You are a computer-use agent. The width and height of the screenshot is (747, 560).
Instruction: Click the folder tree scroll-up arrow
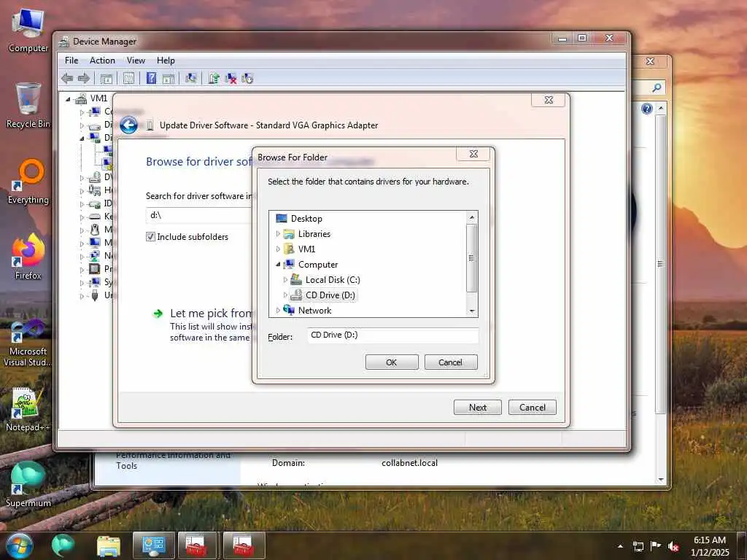472,217
